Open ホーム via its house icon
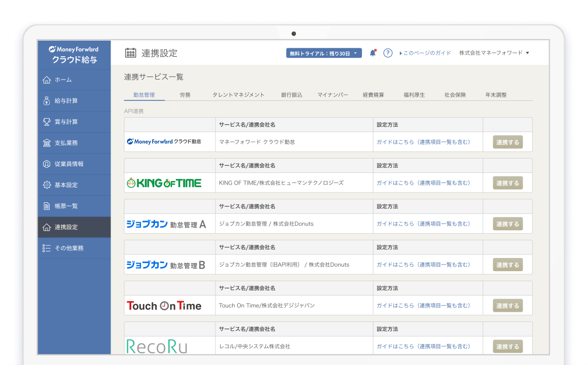This screenshot has width=588, height=365. click(47, 80)
